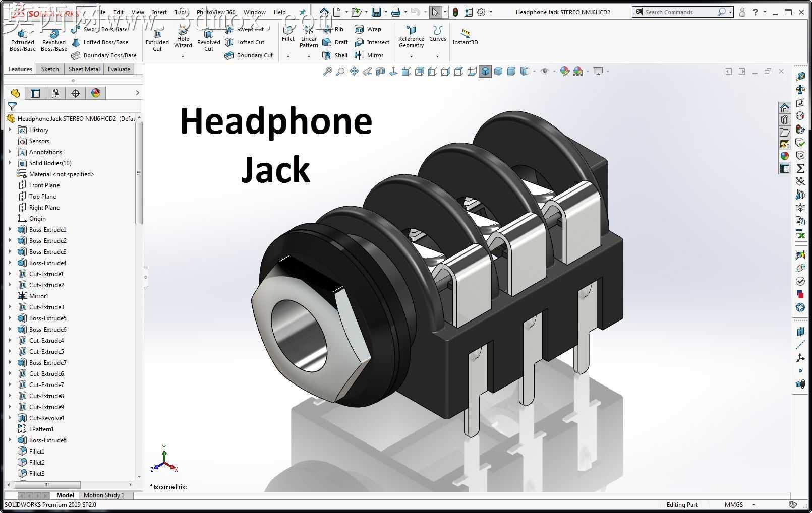Open the Motion Study 1 tab
Viewport: 812px width, 513px height.
point(104,495)
